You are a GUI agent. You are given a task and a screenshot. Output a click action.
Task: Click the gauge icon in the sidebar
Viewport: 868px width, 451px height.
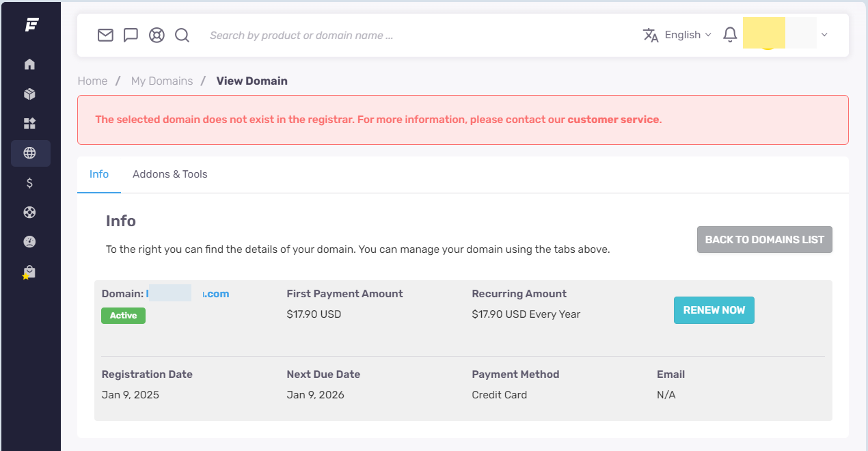pyautogui.click(x=29, y=241)
